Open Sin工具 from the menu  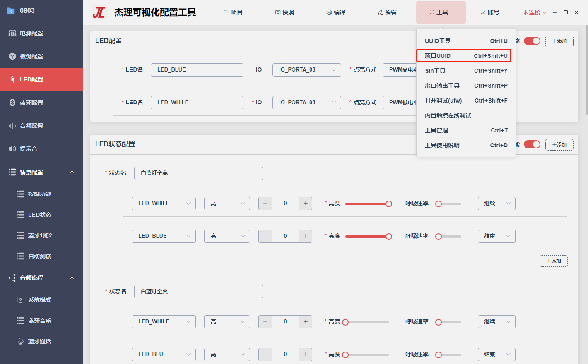pos(466,71)
